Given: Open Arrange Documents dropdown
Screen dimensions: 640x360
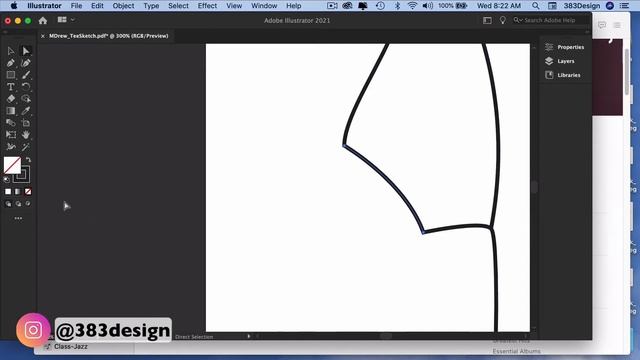Looking at the screenshot, I should (66, 20).
